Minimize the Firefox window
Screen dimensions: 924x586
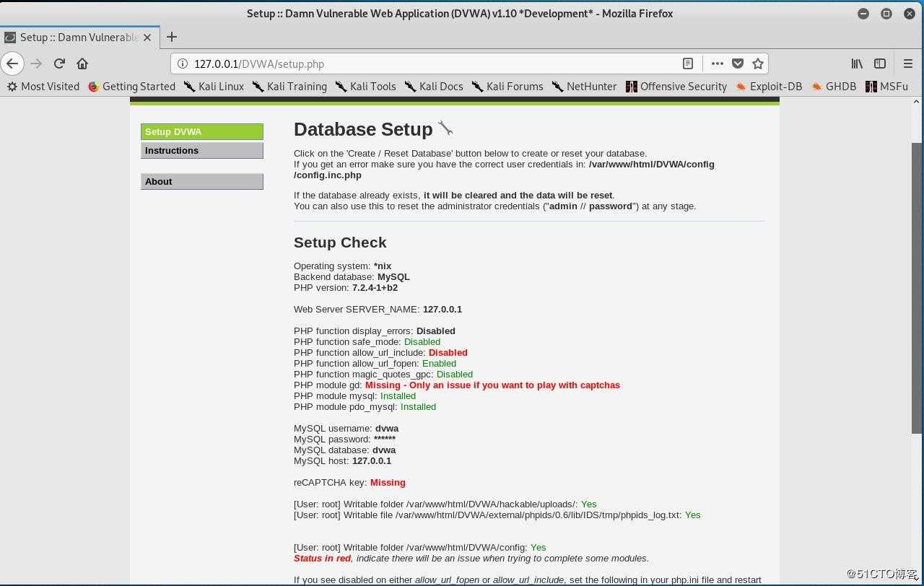(x=863, y=13)
